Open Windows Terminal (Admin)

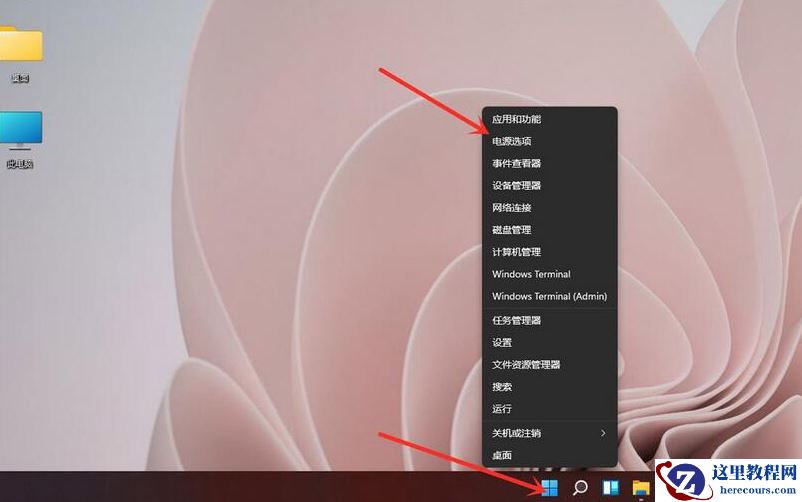click(x=550, y=296)
